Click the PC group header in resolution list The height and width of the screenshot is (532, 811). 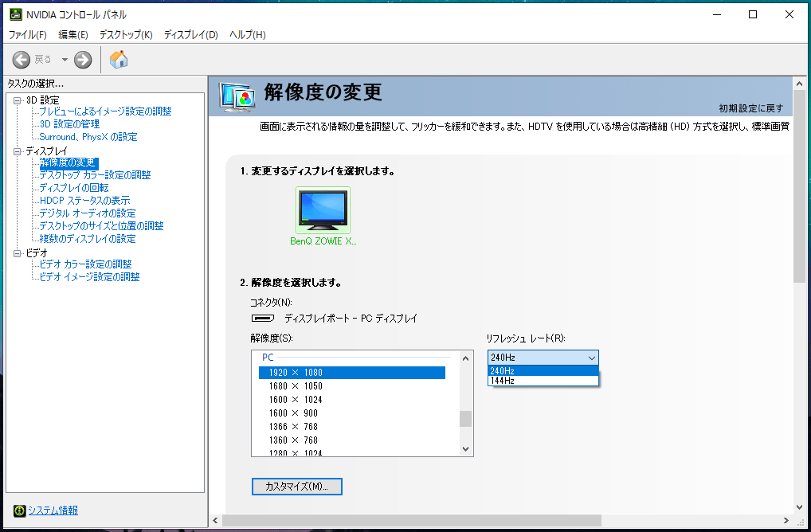pyautogui.click(x=268, y=358)
